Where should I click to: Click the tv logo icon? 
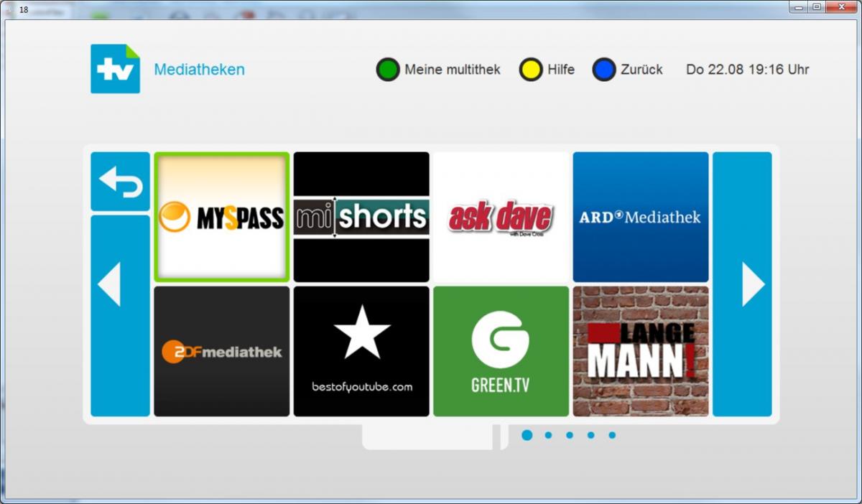115,69
